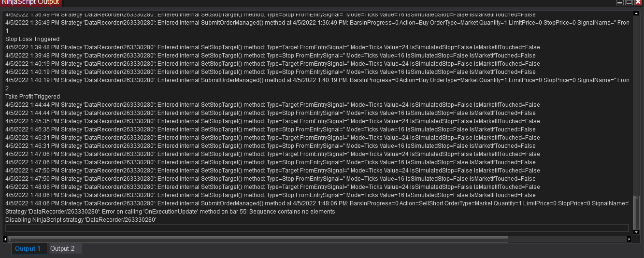The height and width of the screenshot is (258, 644).
Task: Select the 1:44:44 PM Type=Stop line
Action: coord(271,113)
